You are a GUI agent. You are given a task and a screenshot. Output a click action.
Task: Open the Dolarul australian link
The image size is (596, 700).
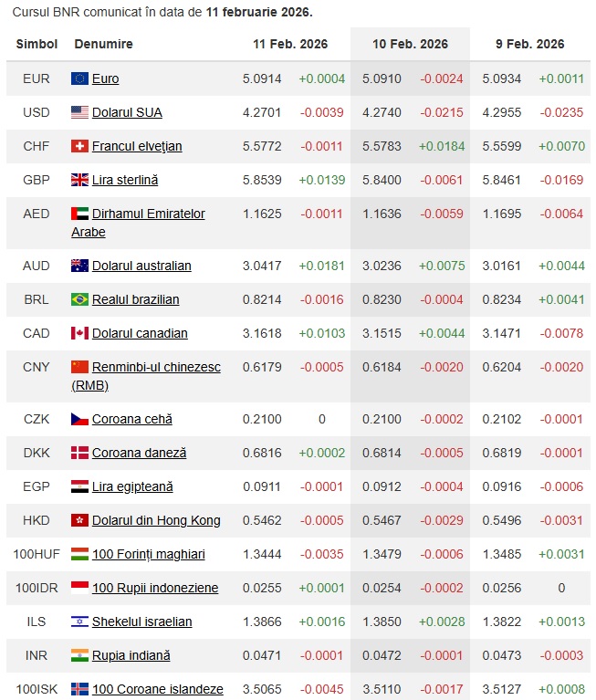(141, 266)
